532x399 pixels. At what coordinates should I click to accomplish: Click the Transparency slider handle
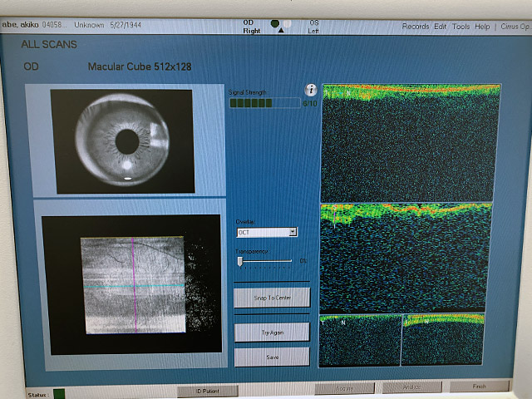click(x=240, y=261)
